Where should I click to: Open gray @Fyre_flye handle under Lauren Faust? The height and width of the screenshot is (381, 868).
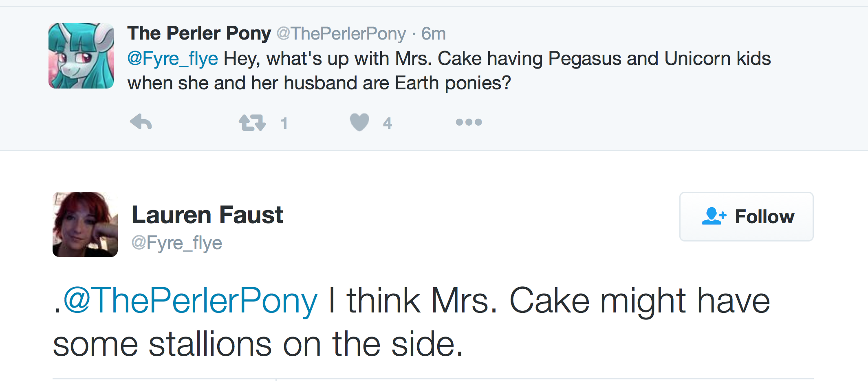tap(176, 243)
